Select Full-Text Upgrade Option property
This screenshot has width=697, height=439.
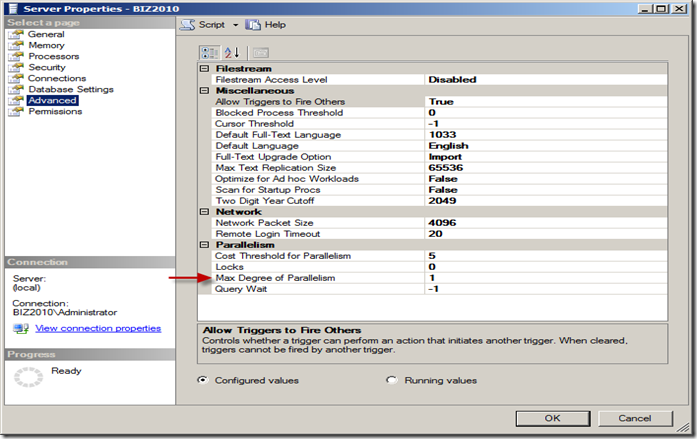pos(273,157)
